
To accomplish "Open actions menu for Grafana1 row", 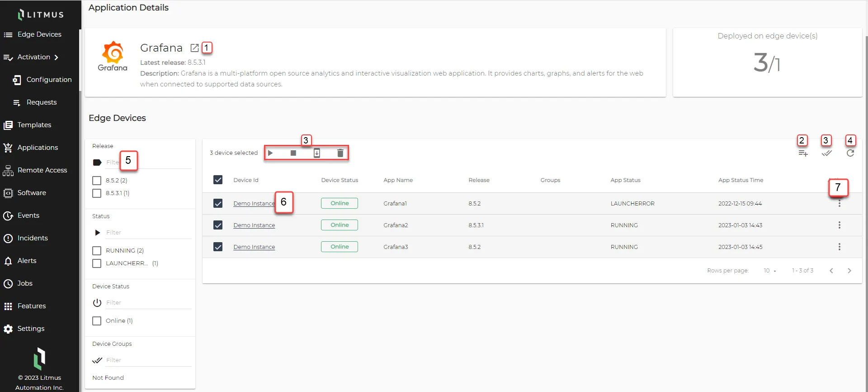I will (840, 203).
